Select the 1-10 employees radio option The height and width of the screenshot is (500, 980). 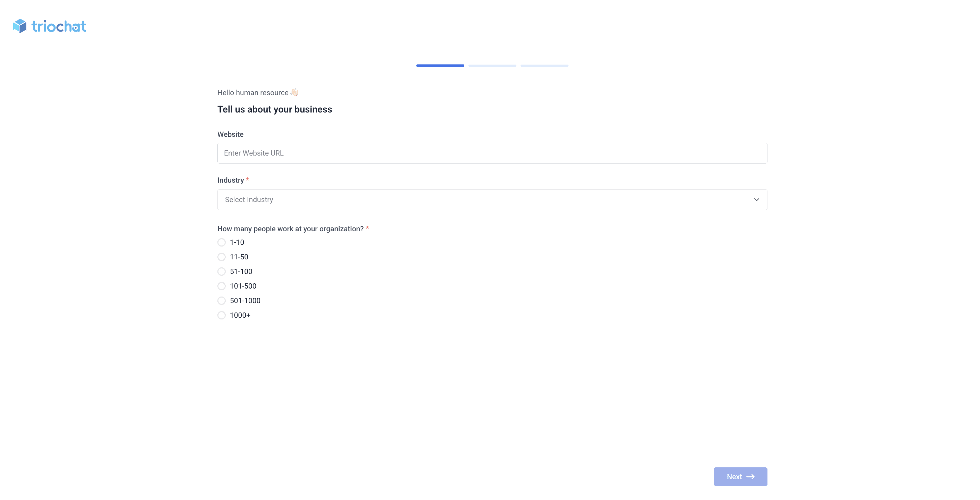[222, 242]
